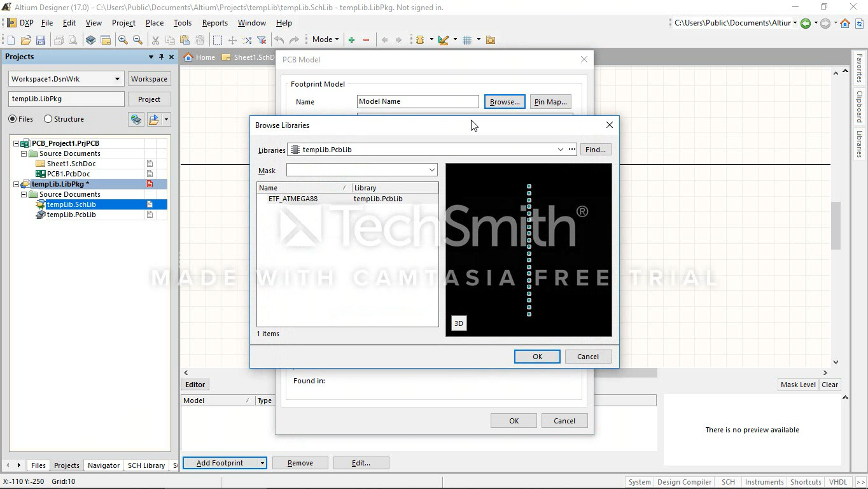Click Find... in Browse Libraries
Viewport: 868px width, 489px height.
595,150
